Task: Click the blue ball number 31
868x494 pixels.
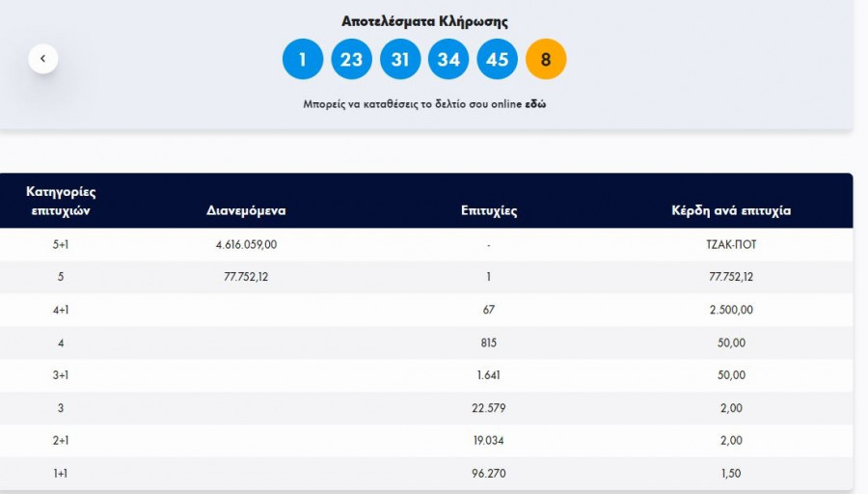Action: coord(400,60)
